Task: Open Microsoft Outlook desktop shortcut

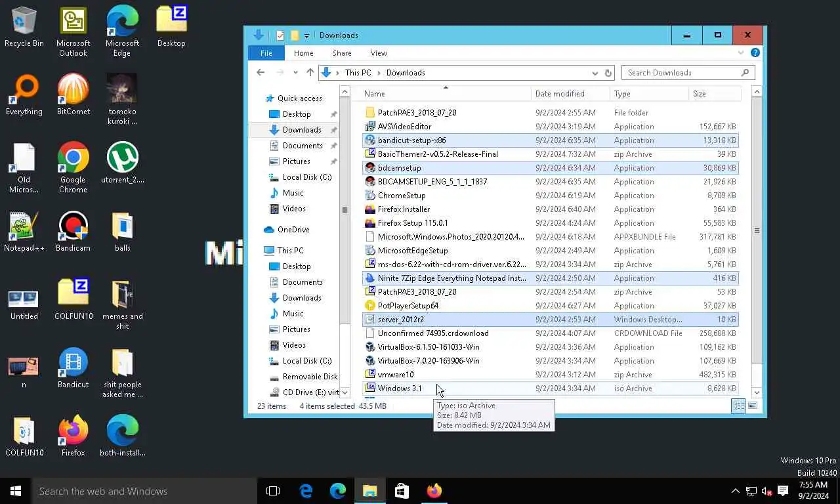Action: (73, 31)
